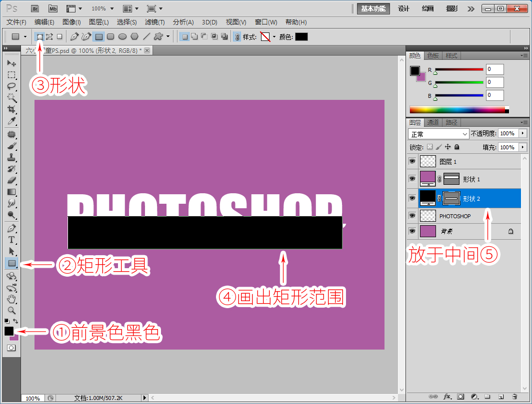Hide the 形状 1 layer

[x=412, y=179]
